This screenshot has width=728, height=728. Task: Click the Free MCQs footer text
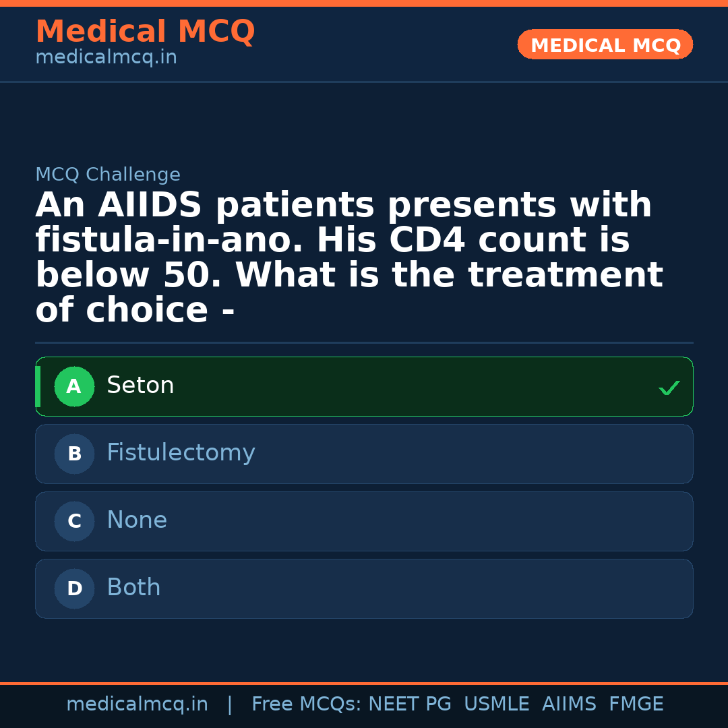306,704
